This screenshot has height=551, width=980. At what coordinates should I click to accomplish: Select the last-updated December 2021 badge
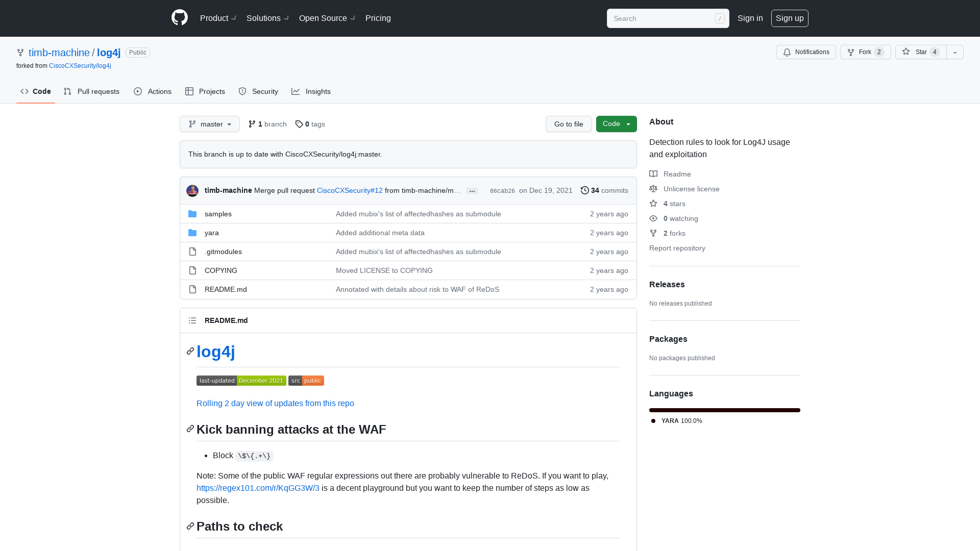click(241, 381)
